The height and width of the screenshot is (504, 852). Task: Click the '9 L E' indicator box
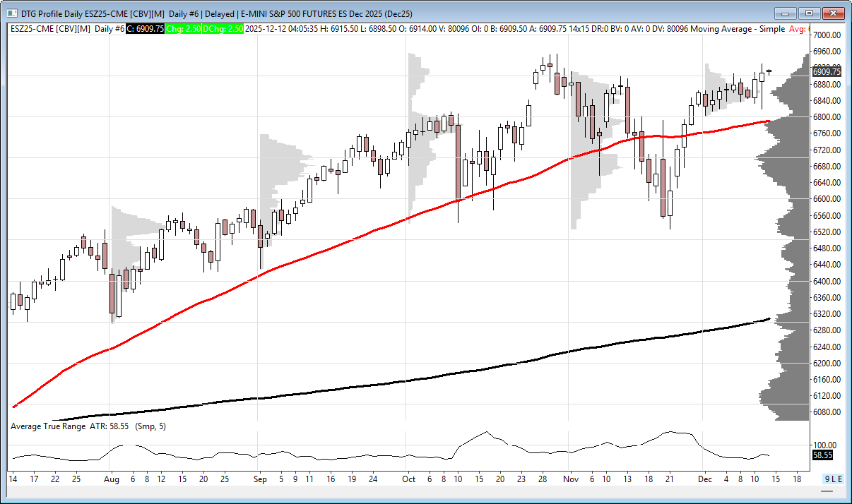834,479
